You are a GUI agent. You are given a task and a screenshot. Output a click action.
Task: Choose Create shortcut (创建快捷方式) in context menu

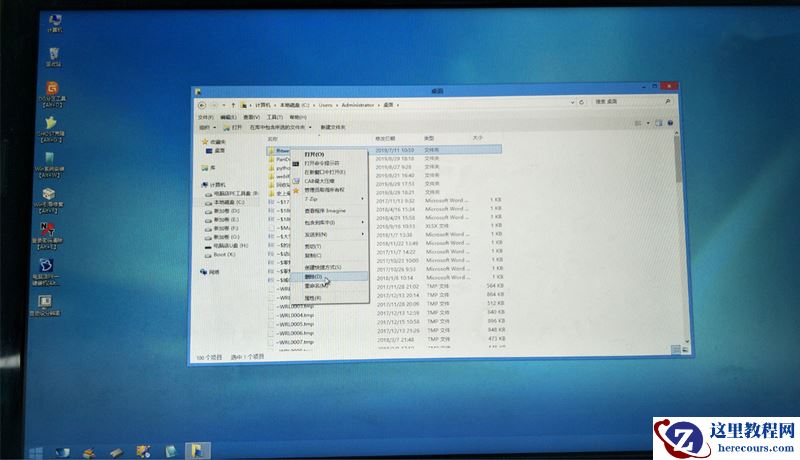pyautogui.click(x=329, y=267)
